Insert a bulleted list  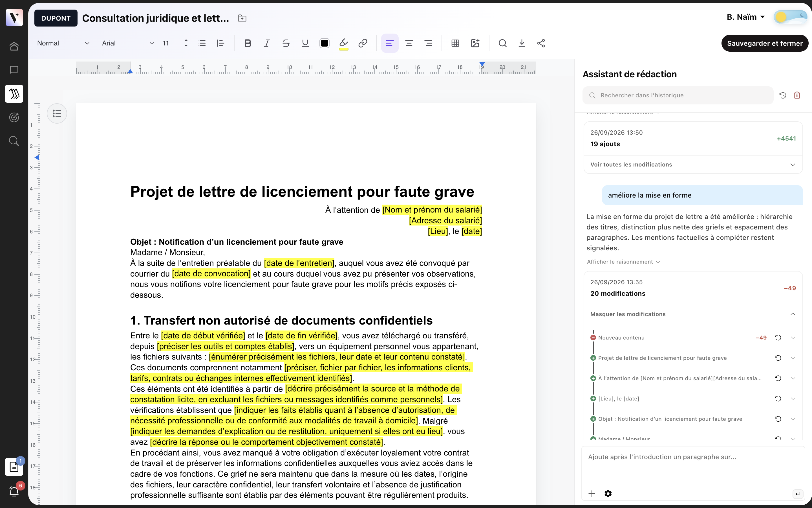202,43
